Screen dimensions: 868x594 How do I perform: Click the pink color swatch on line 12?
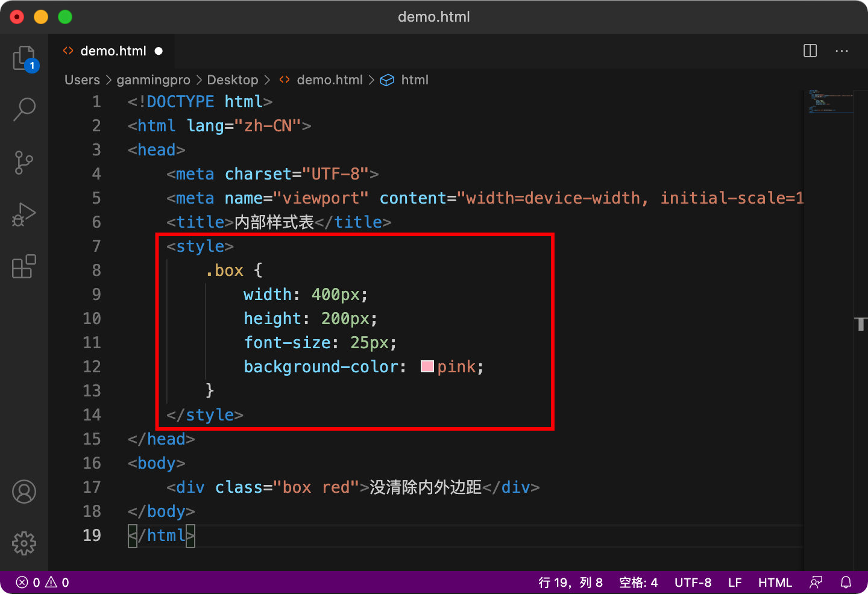427,366
